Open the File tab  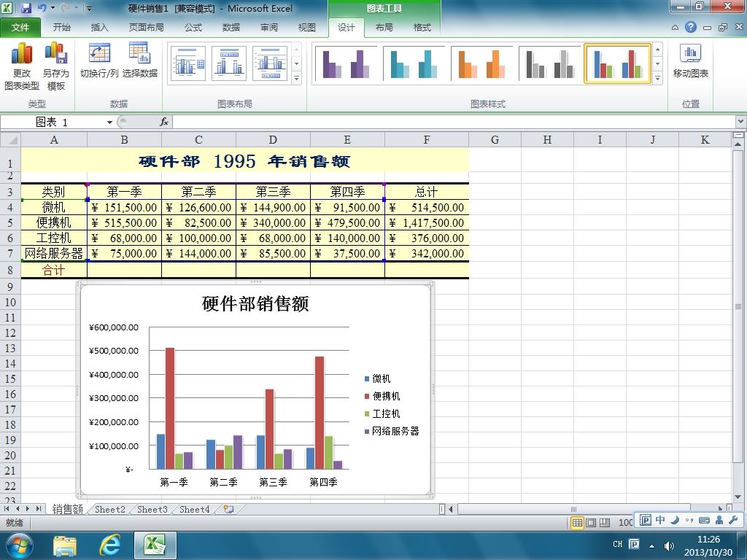point(20,28)
